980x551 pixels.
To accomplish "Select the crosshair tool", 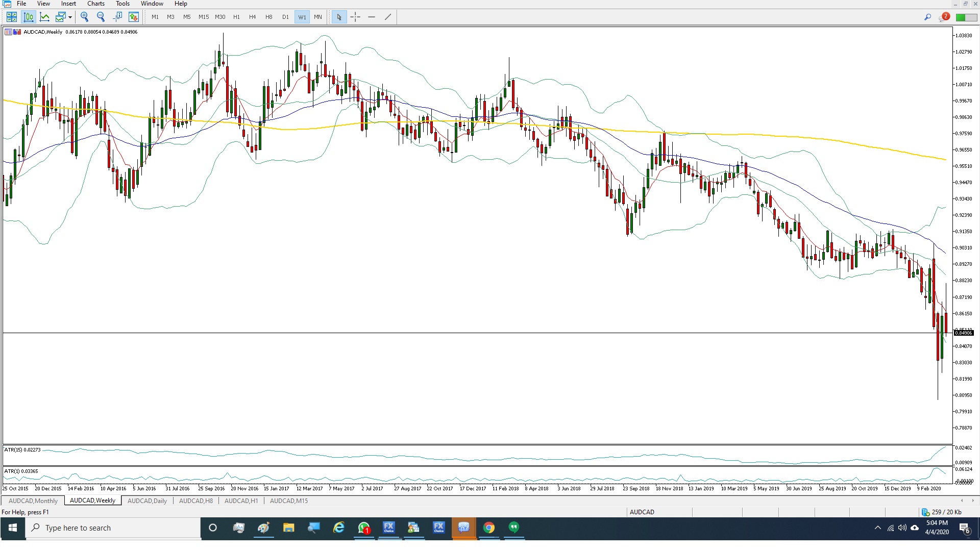I will tap(355, 17).
